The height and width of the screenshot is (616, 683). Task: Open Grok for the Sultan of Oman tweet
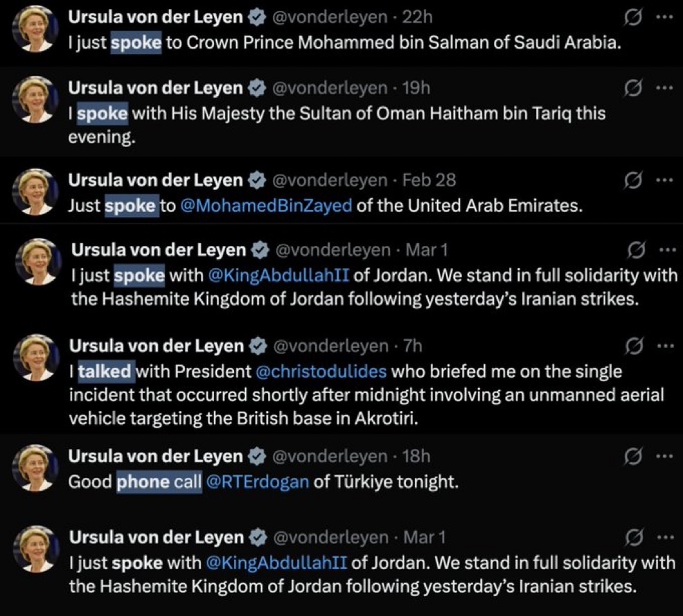coord(631,87)
